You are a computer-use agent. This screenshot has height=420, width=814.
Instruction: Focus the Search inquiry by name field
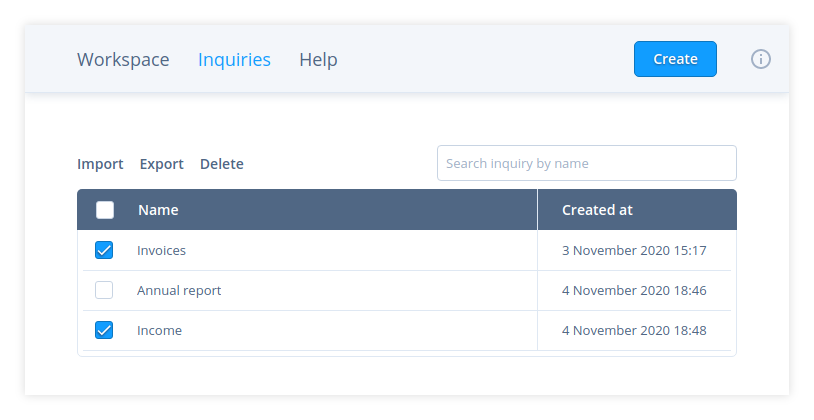pyautogui.click(x=586, y=163)
